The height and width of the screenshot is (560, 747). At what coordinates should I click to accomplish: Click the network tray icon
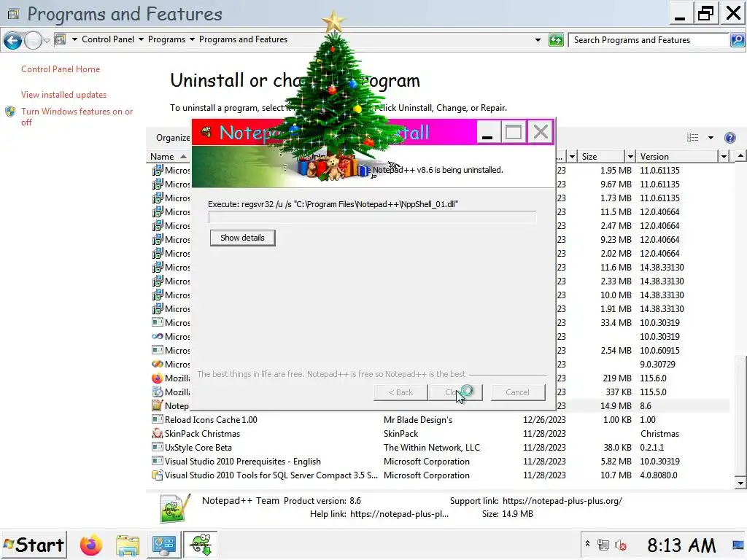(603, 545)
